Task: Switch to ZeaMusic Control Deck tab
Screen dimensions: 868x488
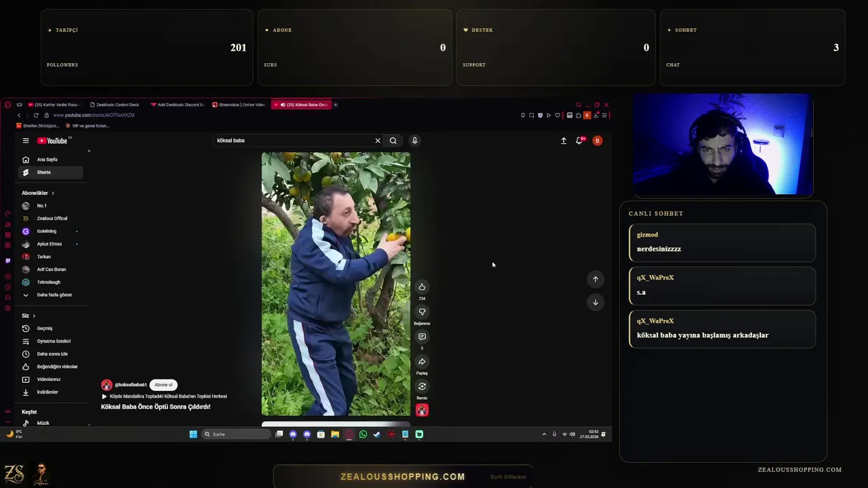Action: [x=116, y=105]
